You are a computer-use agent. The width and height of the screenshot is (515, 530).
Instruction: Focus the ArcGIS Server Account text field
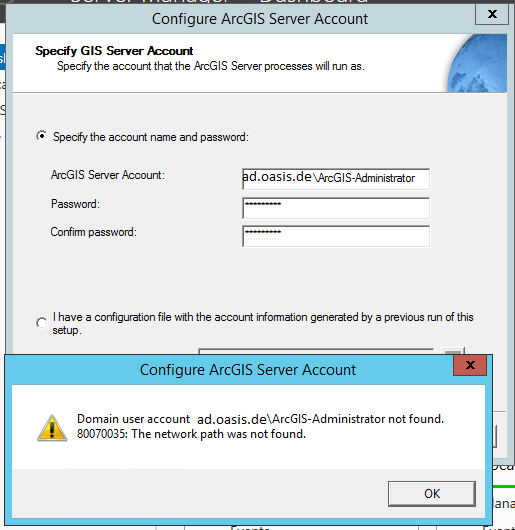[x=336, y=179]
